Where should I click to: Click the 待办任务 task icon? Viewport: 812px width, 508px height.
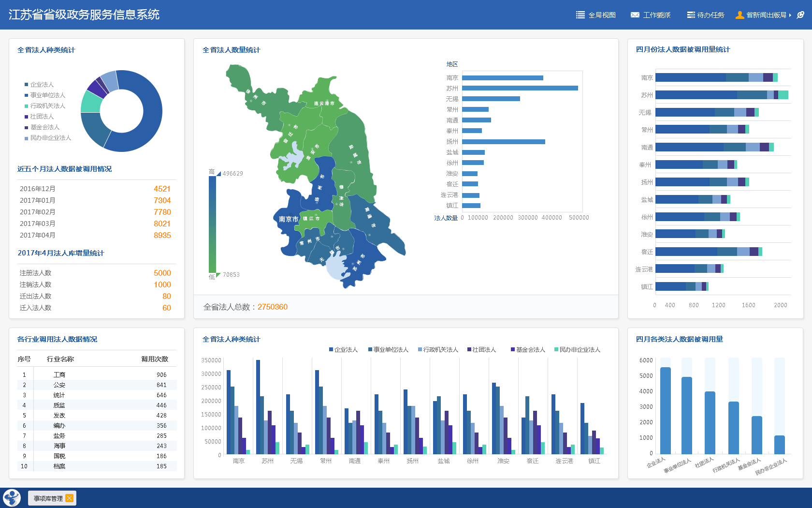click(x=691, y=15)
